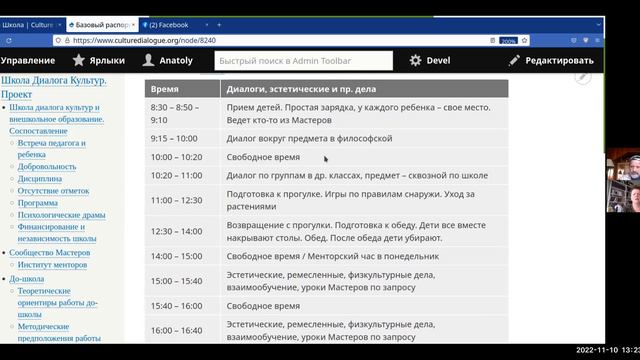Click the shield icon in the address bar

click(x=58, y=40)
